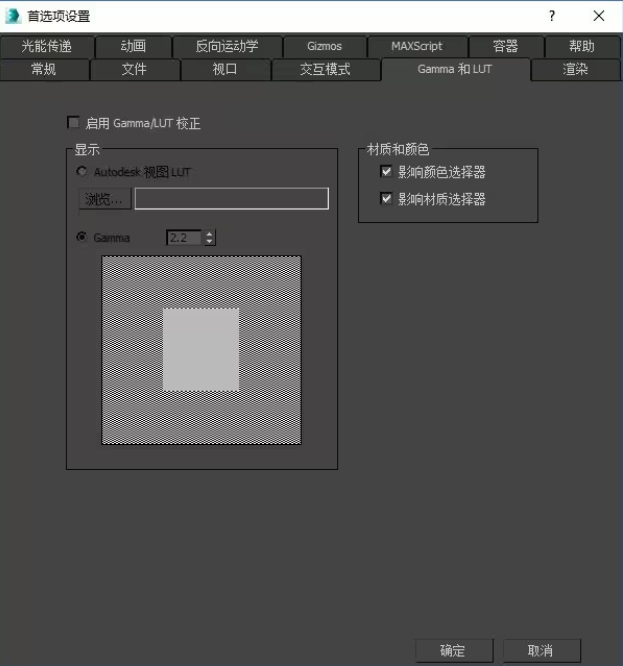Open the 反向运动学 tab
The image size is (623, 666).
point(227,46)
